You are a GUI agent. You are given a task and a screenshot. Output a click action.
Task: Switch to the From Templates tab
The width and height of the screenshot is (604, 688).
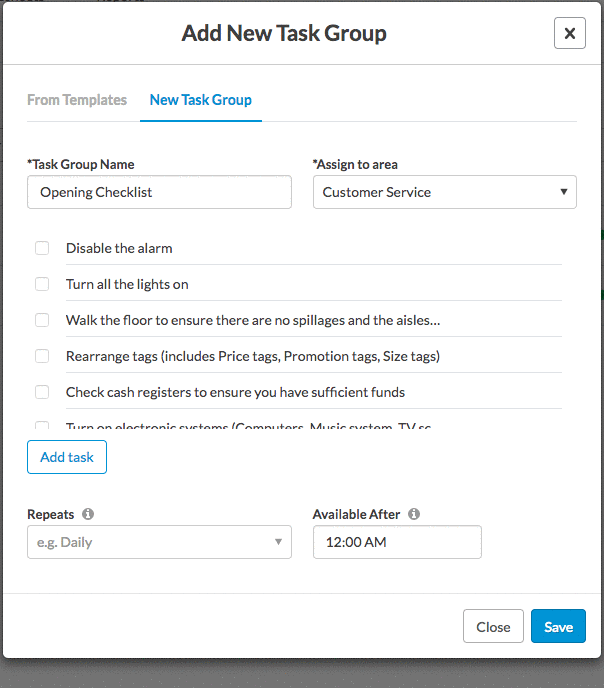pyautogui.click(x=77, y=100)
